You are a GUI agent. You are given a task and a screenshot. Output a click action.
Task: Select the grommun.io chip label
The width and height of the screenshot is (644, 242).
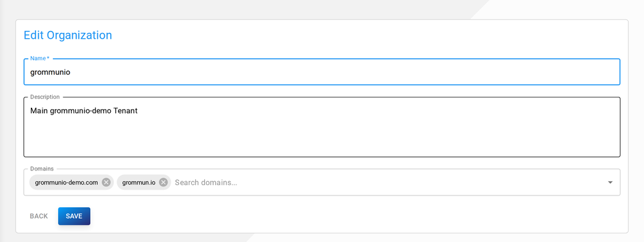click(x=139, y=183)
